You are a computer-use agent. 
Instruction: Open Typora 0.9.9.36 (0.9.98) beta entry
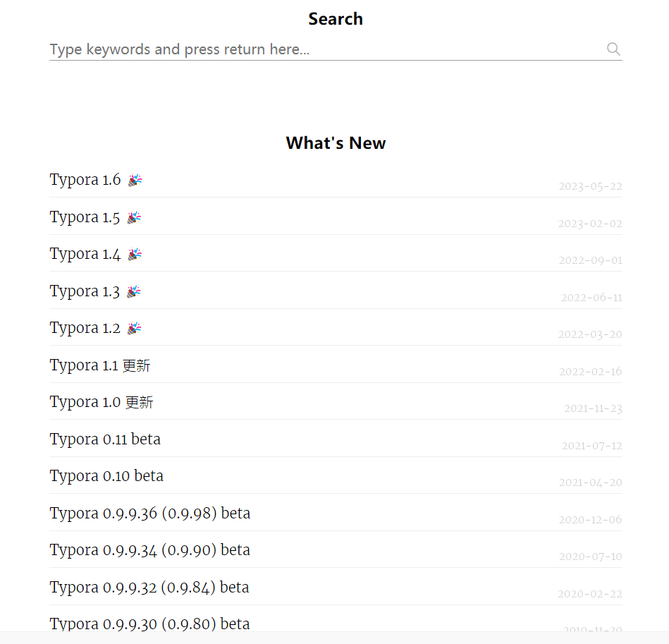[x=149, y=514]
